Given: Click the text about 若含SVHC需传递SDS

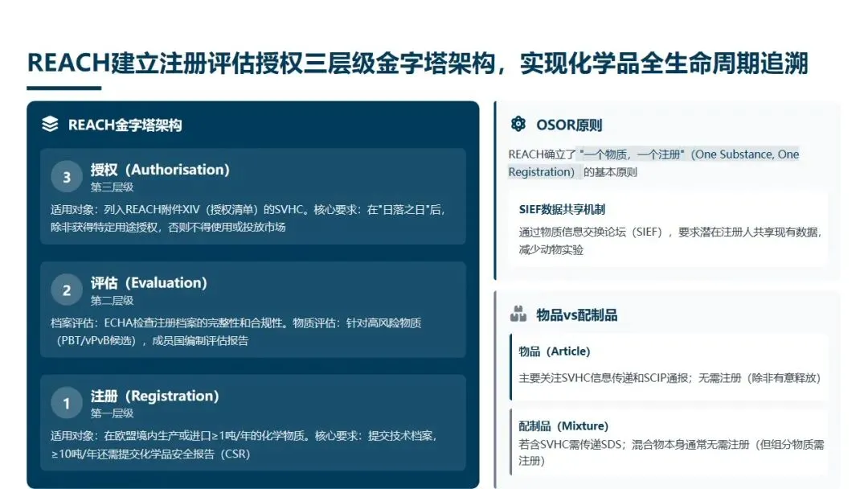Looking at the screenshot, I should coord(671,453).
